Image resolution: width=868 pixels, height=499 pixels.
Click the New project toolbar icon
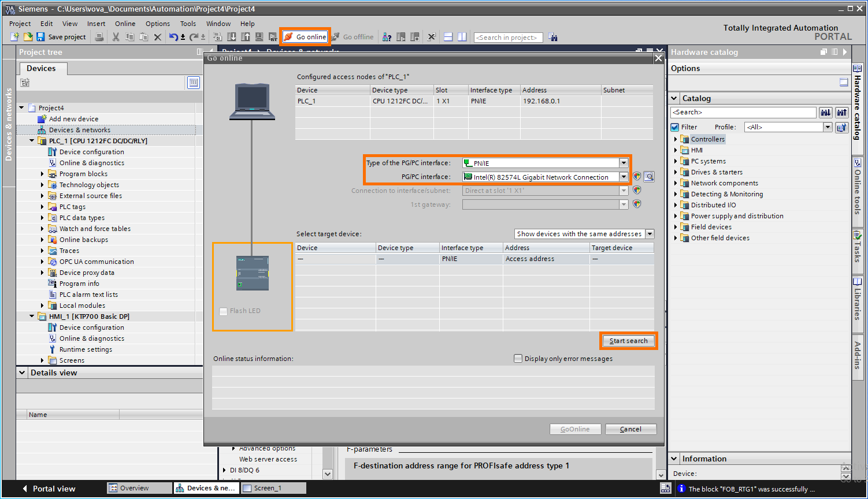click(15, 37)
